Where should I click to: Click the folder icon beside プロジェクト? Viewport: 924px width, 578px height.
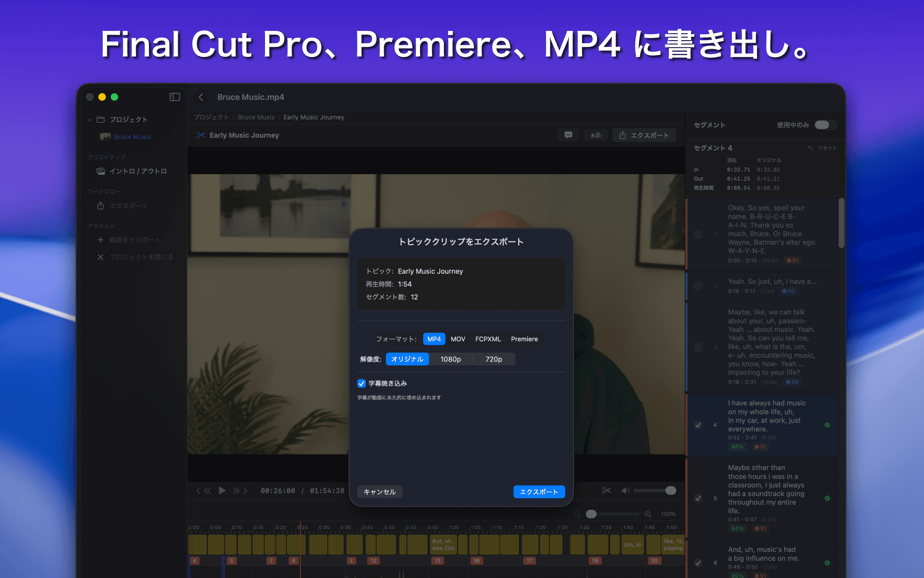pos(101,120)
